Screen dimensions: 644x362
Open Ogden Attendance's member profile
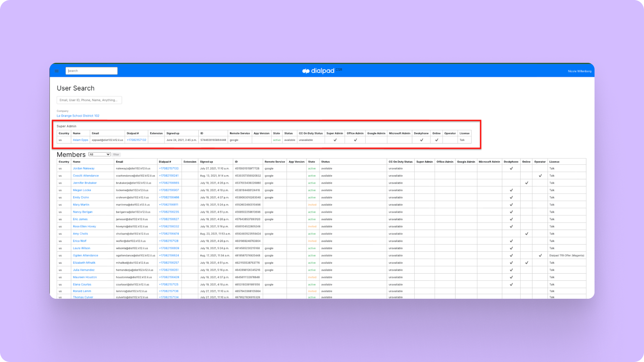[86, 255]
